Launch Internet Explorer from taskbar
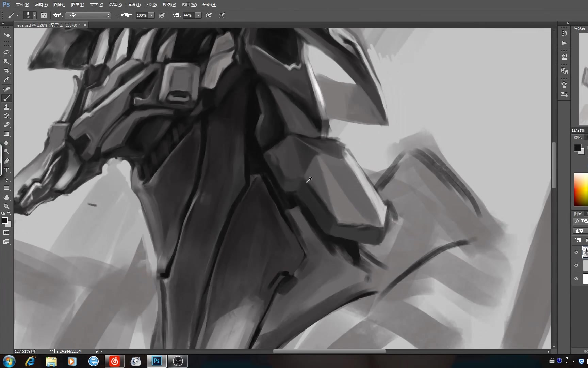This screenshot has height=368, width=588. click(x=30, y=361)
